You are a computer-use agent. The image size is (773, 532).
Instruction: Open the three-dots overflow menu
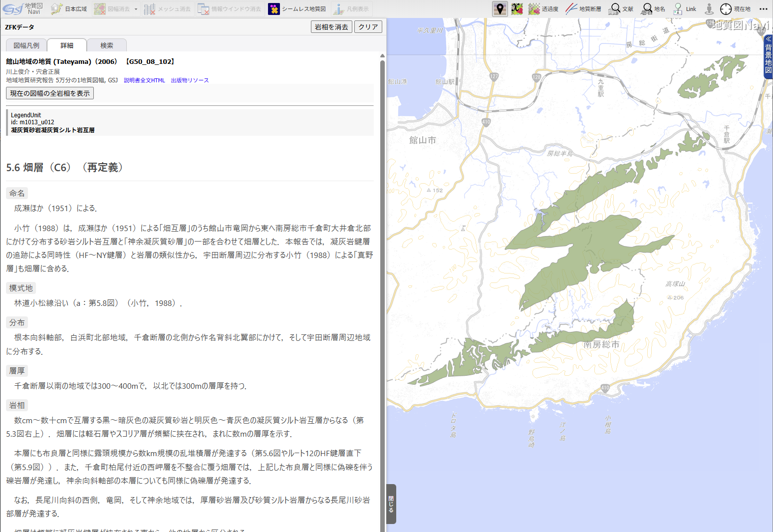[x=764, y=9]
